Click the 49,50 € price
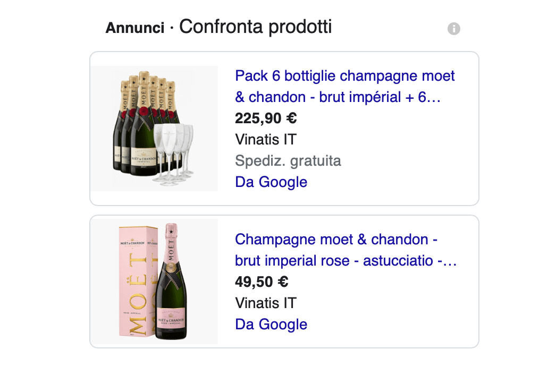Screen dimensions: 556x392 coord(262,282)
